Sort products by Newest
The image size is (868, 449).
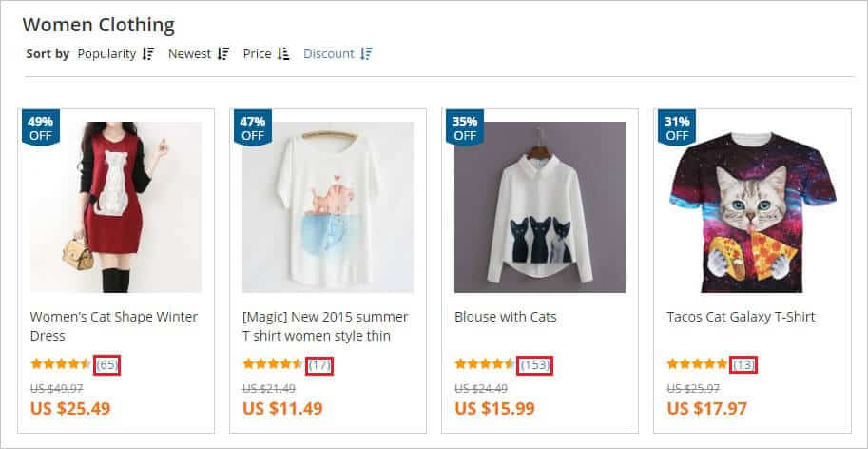tap(189, 54)
